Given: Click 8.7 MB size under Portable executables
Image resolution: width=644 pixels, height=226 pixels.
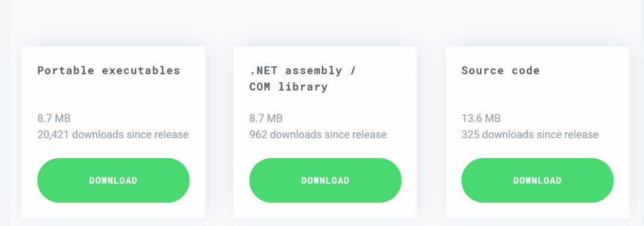Looking at the screenshot, I should point(54,119).
